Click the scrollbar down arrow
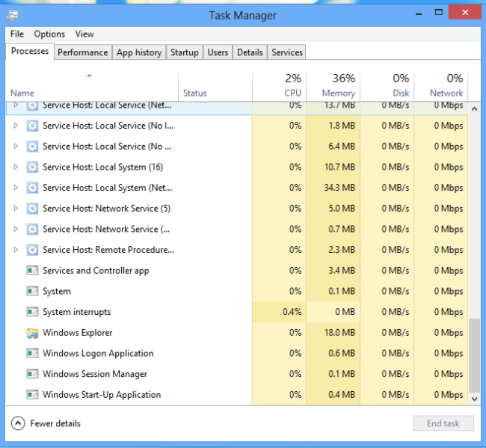Viewport: 486px width, 448px height. 474,399
